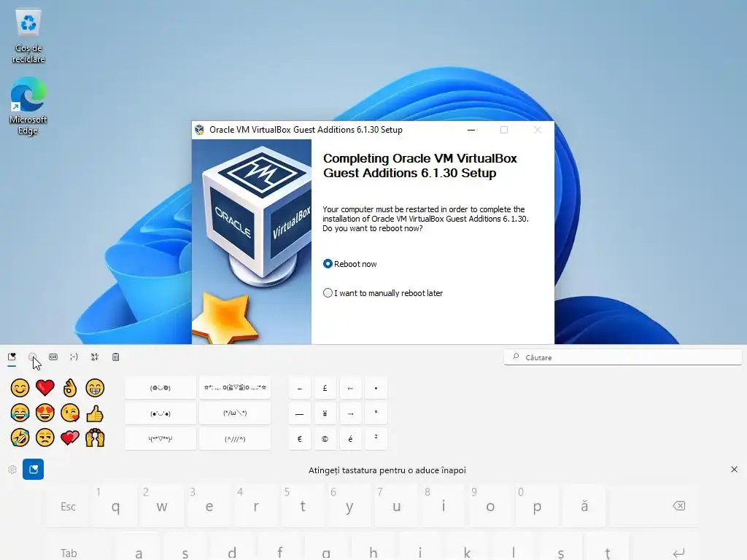Switch to the GIF tab
Image resolution: width=747 pixels, height=560 pixels.
pyautogui.click(x=53, y=357)
